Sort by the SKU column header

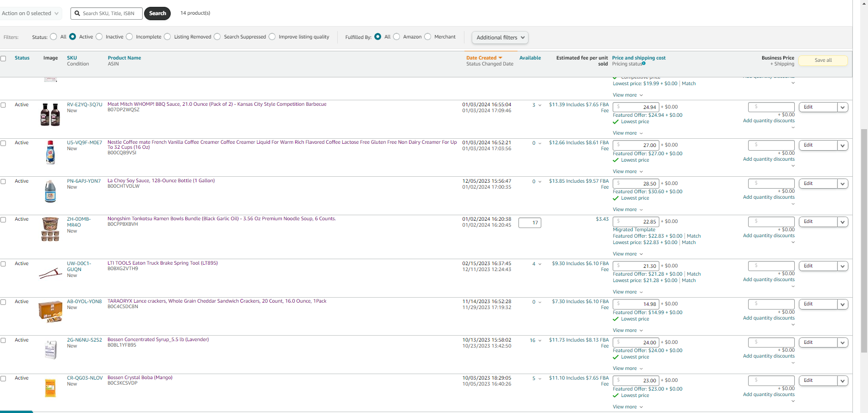(x=72, y=58)
